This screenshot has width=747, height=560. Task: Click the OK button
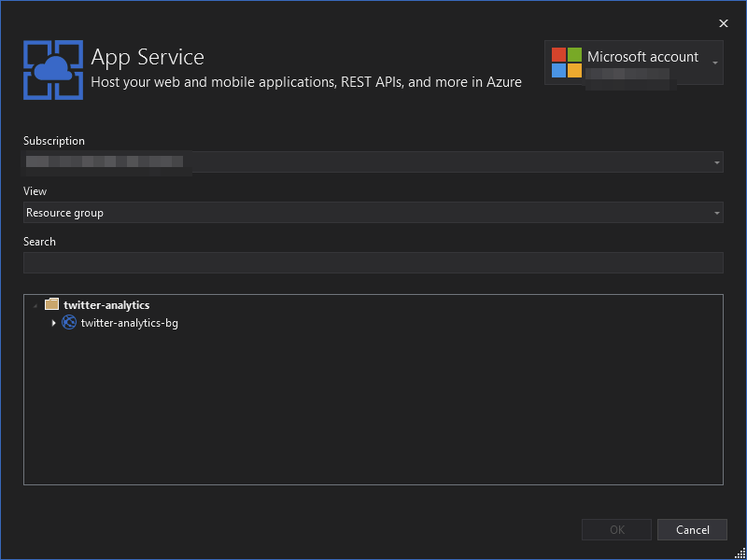(616, 529)
